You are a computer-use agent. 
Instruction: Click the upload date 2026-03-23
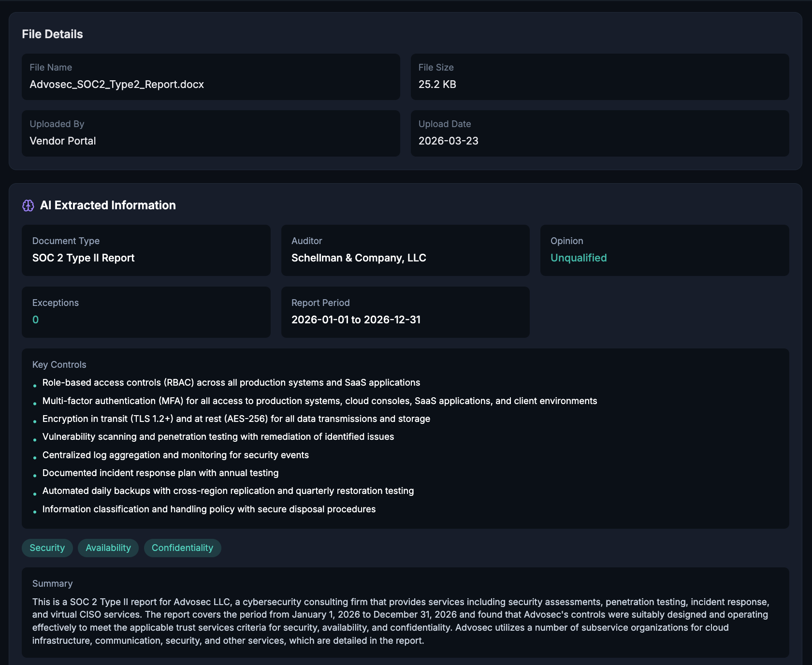[x=448, y=141]
